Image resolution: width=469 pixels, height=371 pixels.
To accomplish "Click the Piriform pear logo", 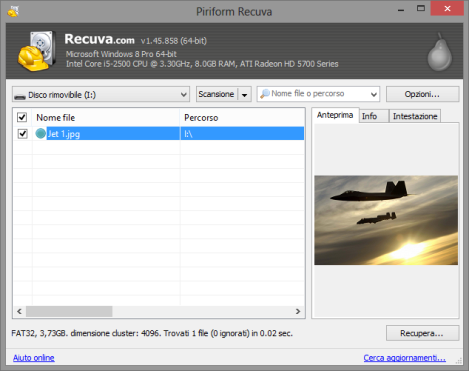I will coord(440,52).
